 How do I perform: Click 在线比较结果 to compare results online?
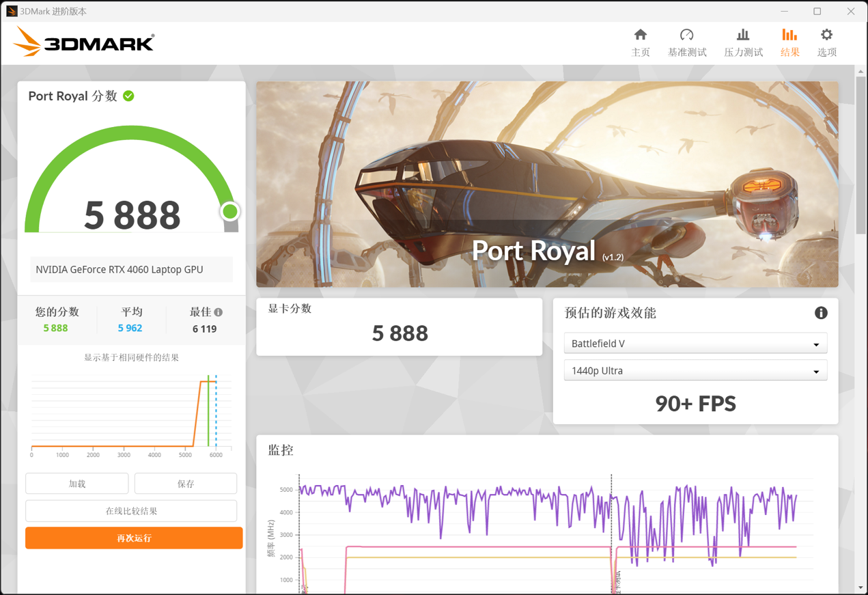131,511
